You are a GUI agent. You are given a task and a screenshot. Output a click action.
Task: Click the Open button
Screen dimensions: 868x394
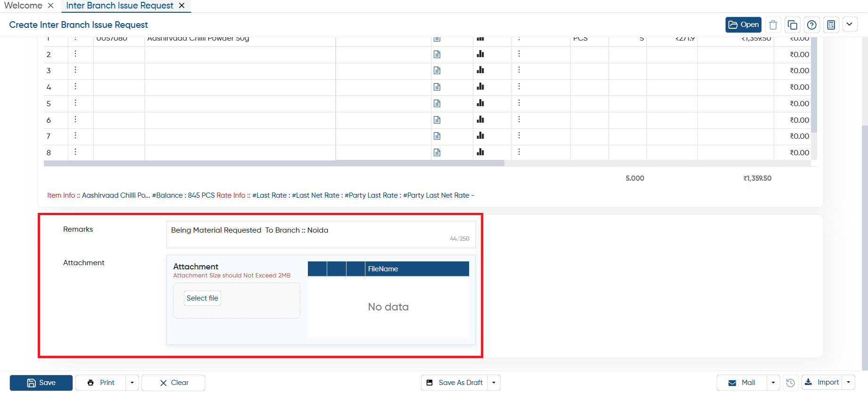[x=743, y=25]
